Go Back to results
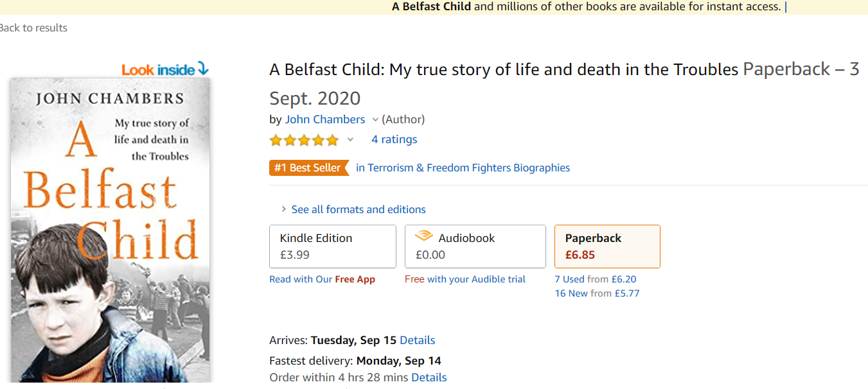Screen dimensions: 868x389 33,28
